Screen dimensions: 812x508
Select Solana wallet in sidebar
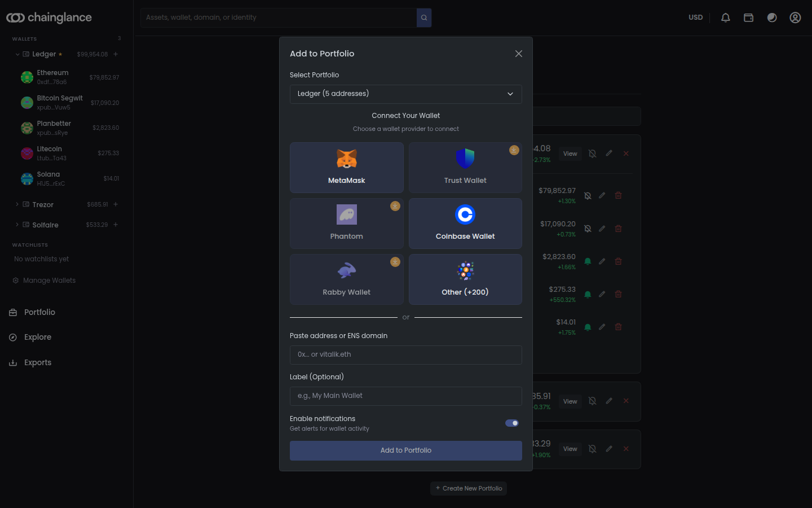coord(69,179)
